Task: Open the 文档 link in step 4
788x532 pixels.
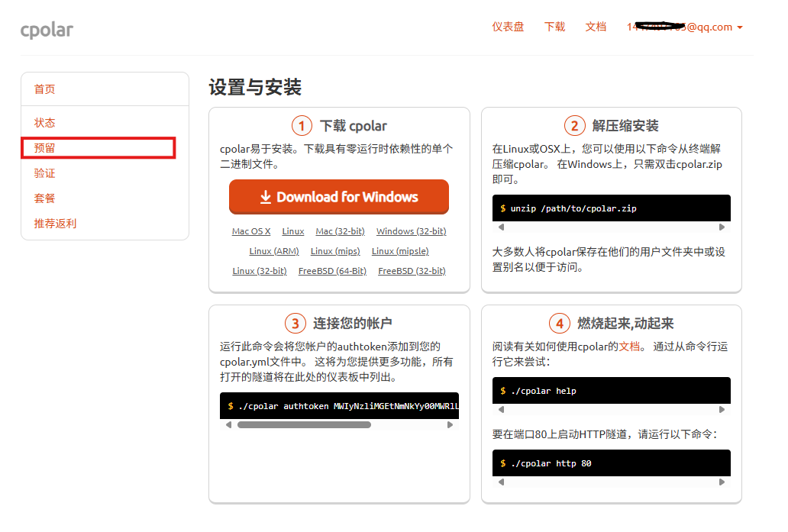Action: pyautogui.click(x=629, y=347)
